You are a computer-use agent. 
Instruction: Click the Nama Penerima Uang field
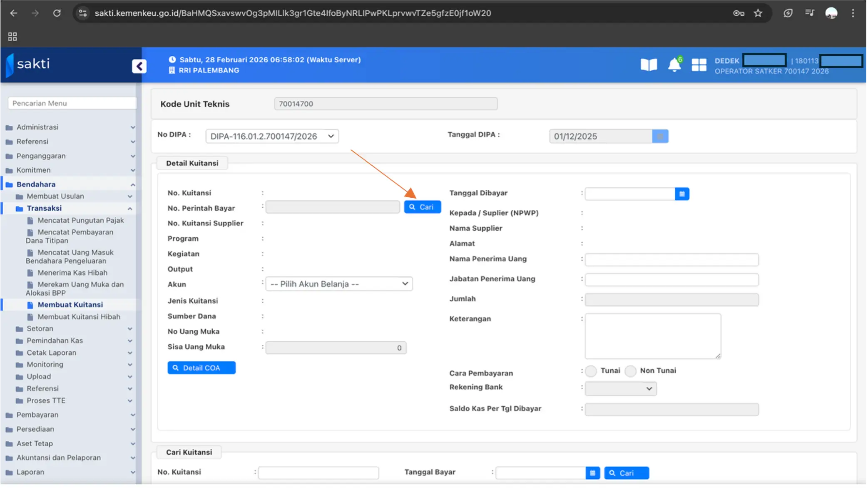671,259
